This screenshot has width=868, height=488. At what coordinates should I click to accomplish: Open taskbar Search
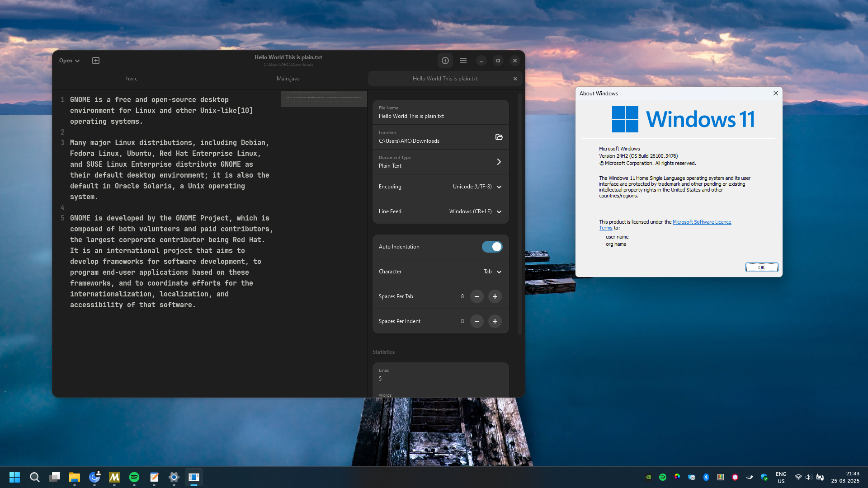click(x=35, y=477)
